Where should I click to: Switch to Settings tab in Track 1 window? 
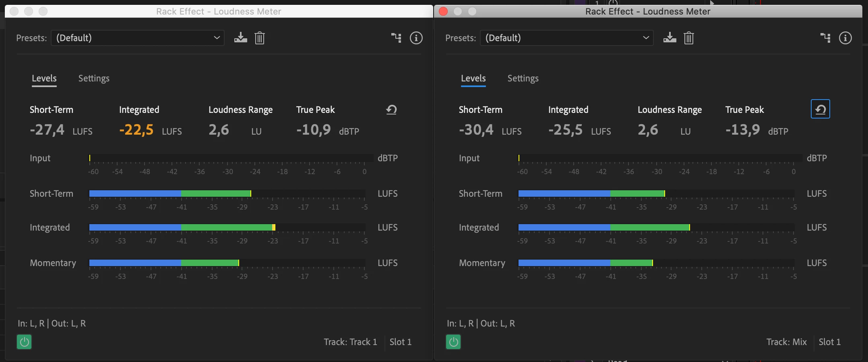(94, 78)
